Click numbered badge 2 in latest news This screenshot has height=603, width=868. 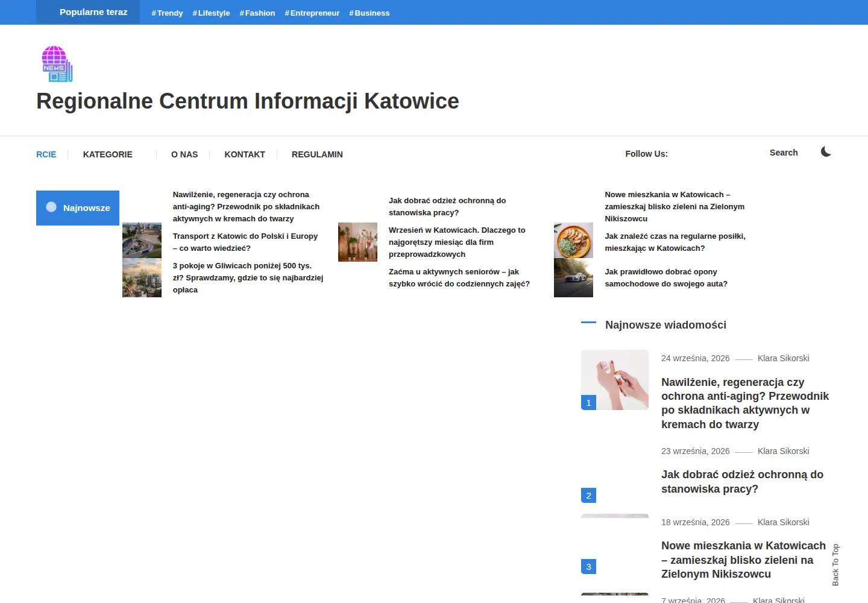(589, 496)
